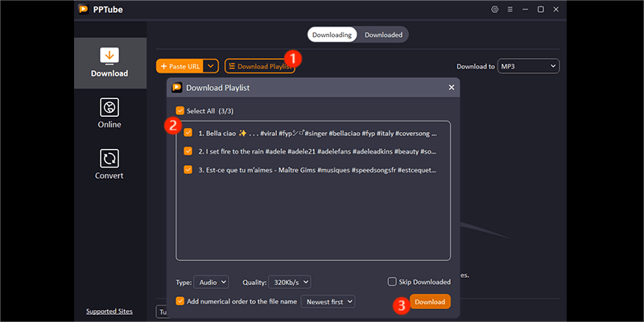Switch to the Downloading tab
The height and width of the screenshot is (322, 644).
coord(332,35)
